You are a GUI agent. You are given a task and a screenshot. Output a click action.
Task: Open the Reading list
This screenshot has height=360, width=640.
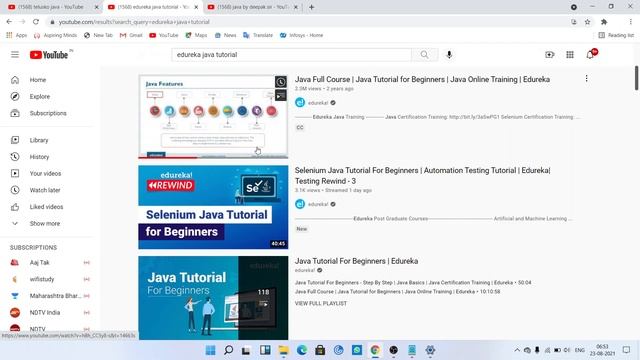616,36
